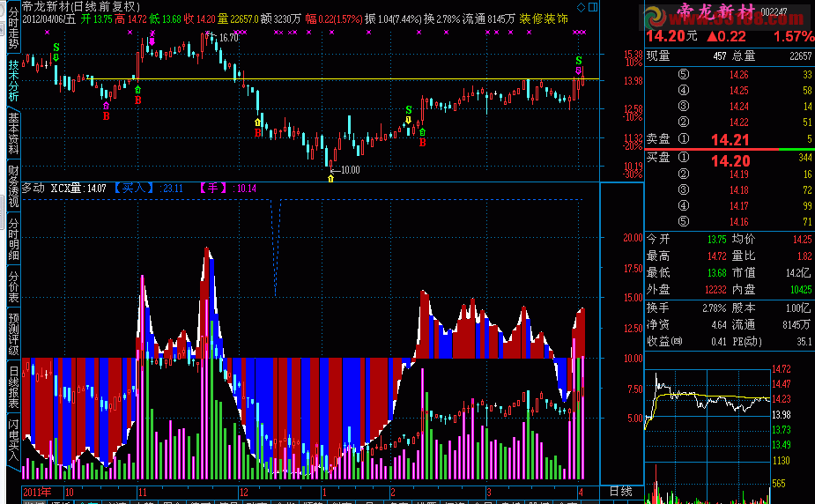815x504 pixels.
Task: Click the green S sell marker in February
Action: (x=409, y=110)
